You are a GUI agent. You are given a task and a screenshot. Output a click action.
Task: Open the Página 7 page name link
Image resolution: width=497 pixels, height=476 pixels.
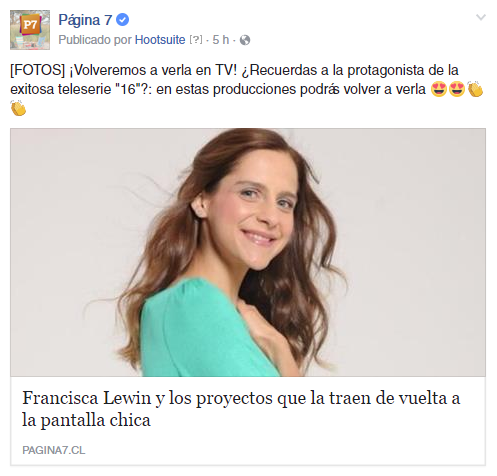85,20
